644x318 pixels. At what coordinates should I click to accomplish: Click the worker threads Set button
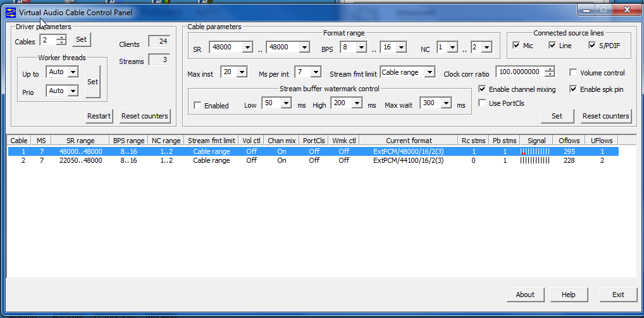(x=93, y=82)
